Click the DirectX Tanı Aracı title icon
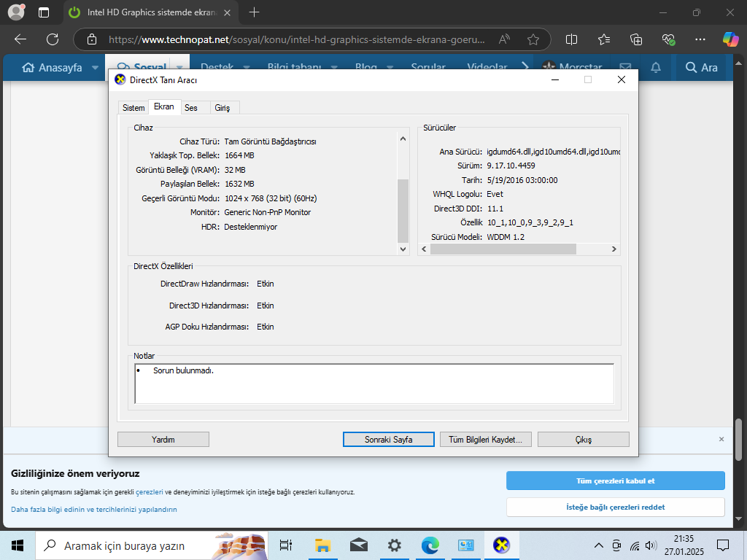Image resolution: width=747 pixels, height=560 pixels. pos(120,79)
